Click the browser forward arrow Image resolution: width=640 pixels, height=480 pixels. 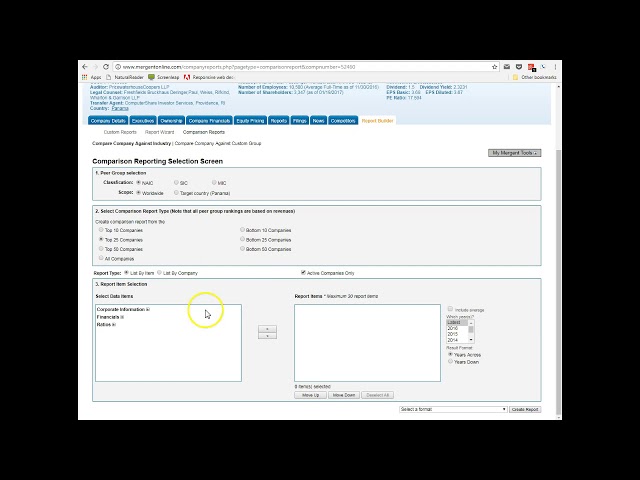tap(95, 67)
